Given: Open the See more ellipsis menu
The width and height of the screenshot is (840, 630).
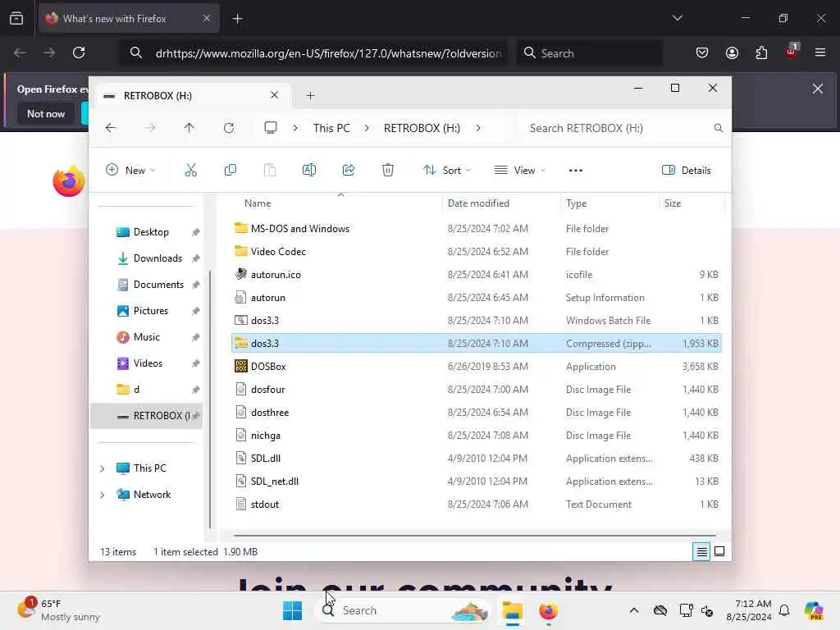Looking at the screenshot, I should click(x=575, y=171).
